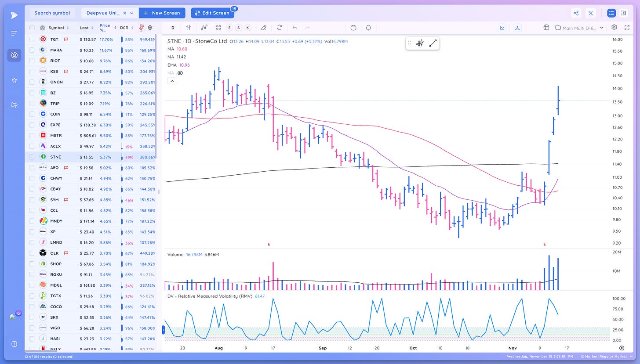The height and width of the screenshot is (364, 640).
Task: Check the COIN row checkbox
Action: (32, 114)
